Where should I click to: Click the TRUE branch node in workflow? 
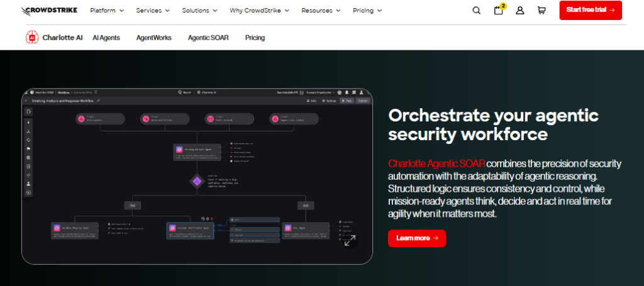click(132, 206)
